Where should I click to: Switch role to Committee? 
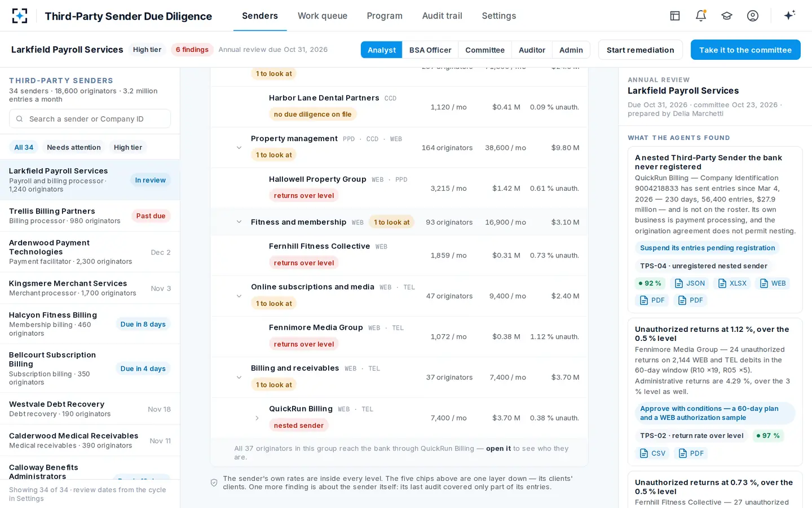pyautogui.click(x=485, y=50)
